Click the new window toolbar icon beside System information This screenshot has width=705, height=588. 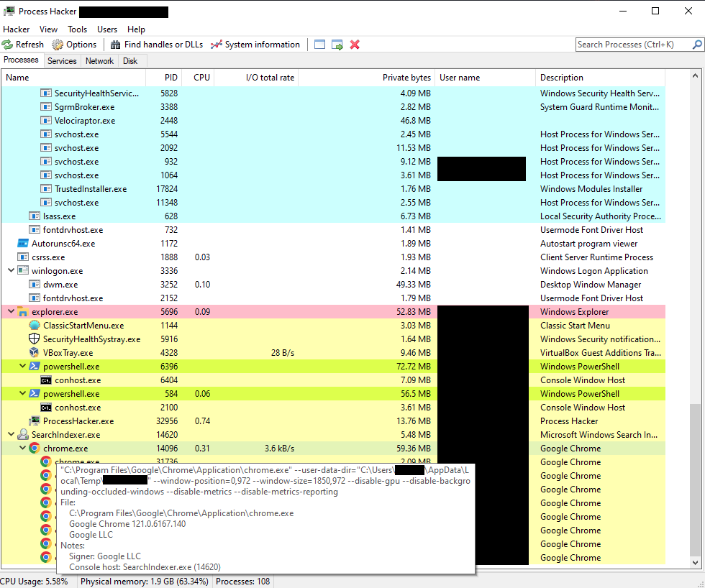click(x=319, y=44)
